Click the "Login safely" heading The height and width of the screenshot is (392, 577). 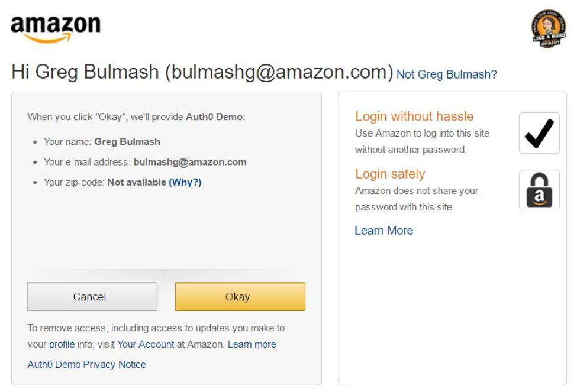pos(390,174)
